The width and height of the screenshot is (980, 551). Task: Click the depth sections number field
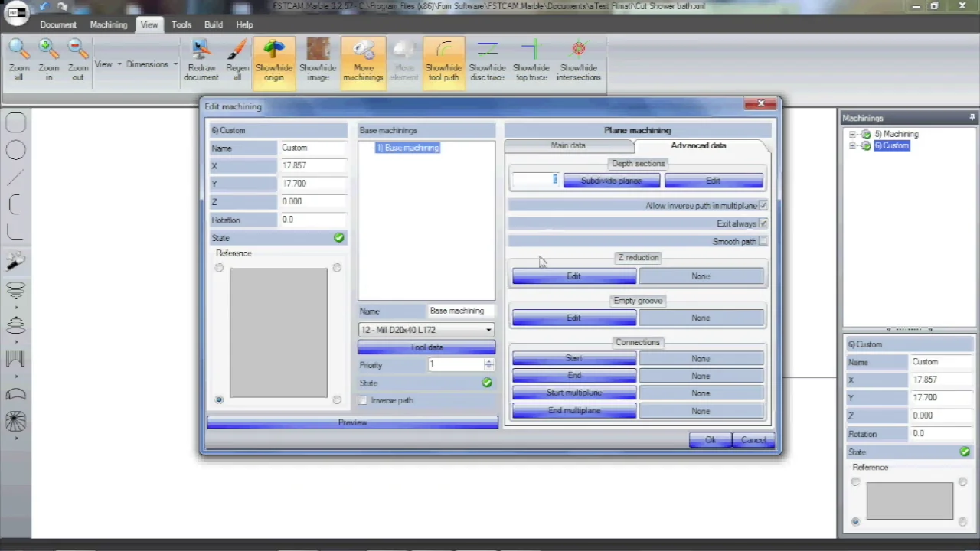click(535, 180)
